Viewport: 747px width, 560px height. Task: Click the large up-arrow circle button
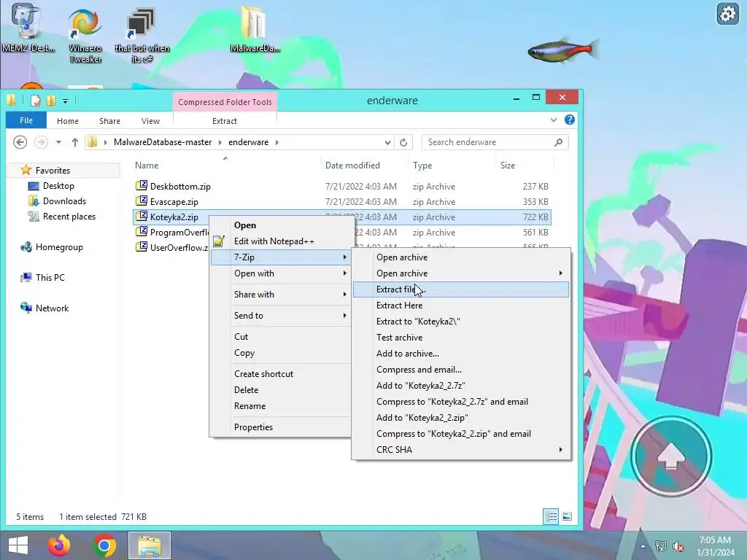point(671,456)
